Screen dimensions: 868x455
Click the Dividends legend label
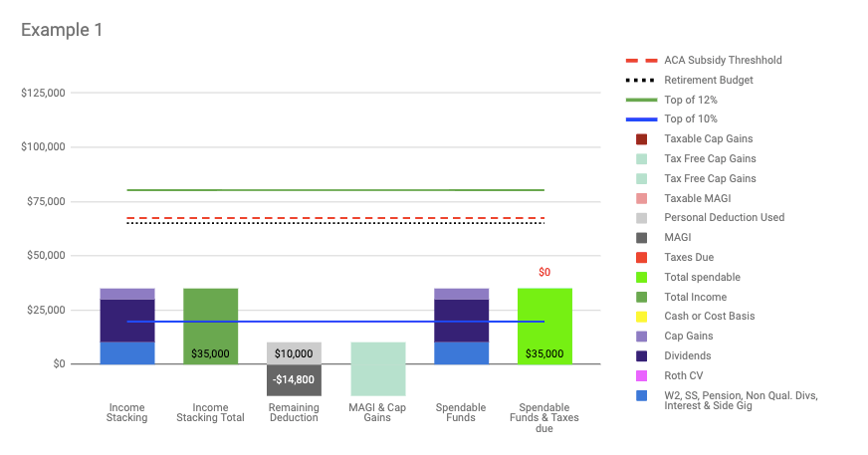pyautogui.click(x=687, y=355)
